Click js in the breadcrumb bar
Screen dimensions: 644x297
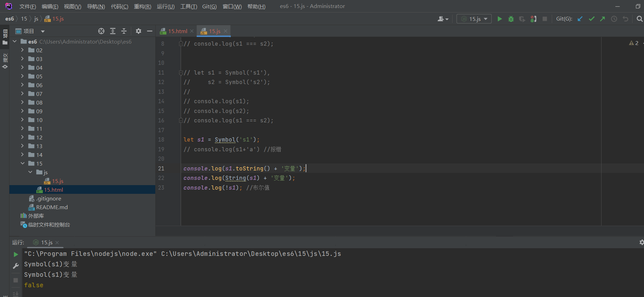pyautogui.click(x=36, y=19)
